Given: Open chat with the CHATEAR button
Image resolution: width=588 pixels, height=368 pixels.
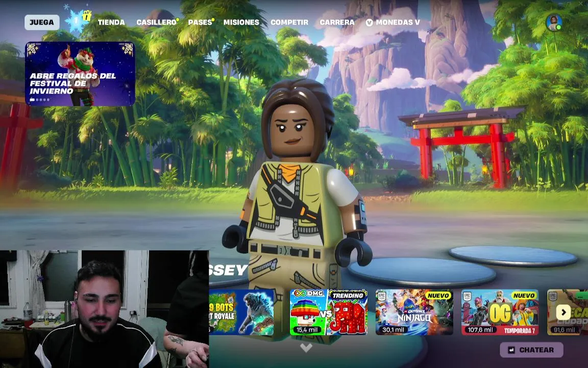Looking at the screenshot, I should coord(531,350).
